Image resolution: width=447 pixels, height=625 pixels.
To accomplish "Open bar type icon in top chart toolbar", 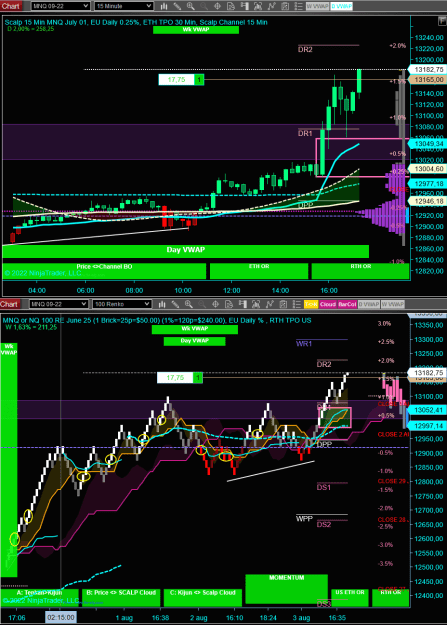I will pos(164,6).
